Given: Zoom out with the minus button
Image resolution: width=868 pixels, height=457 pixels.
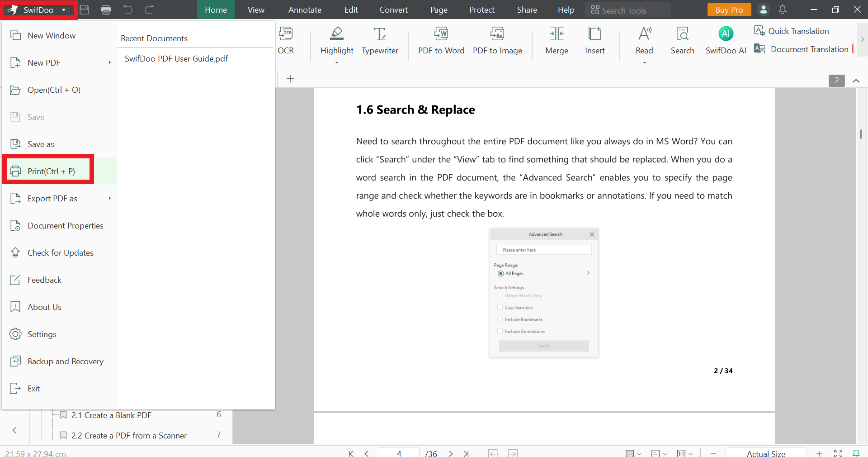Looking at the screenshot, I should (x=713, y=453).
